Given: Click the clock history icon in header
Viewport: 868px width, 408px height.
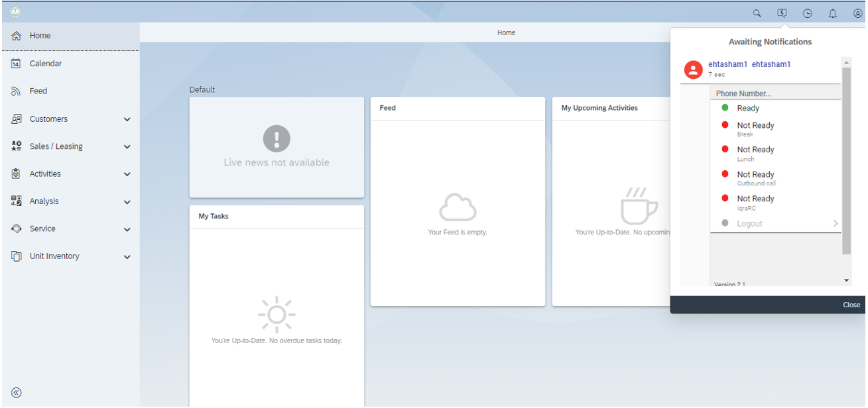Looking at the screenshot, I should (808, 13).
